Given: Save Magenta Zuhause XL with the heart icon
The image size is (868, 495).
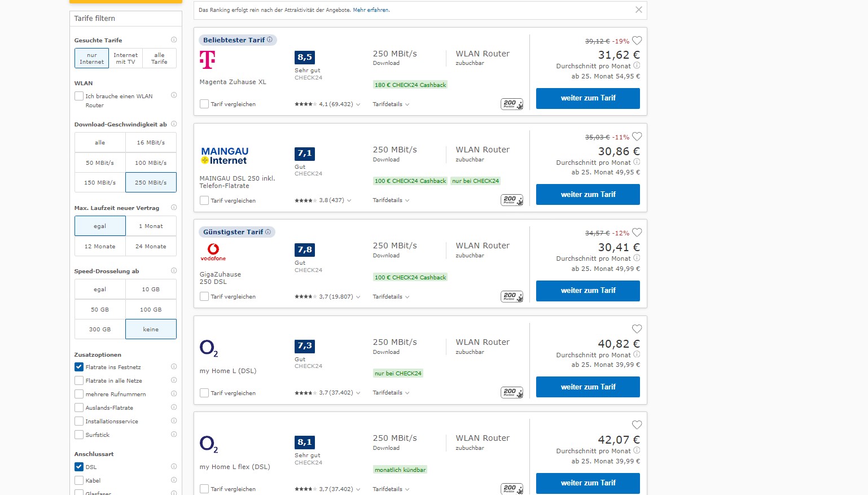Looking at the screenshot, I should pos(637,41).
